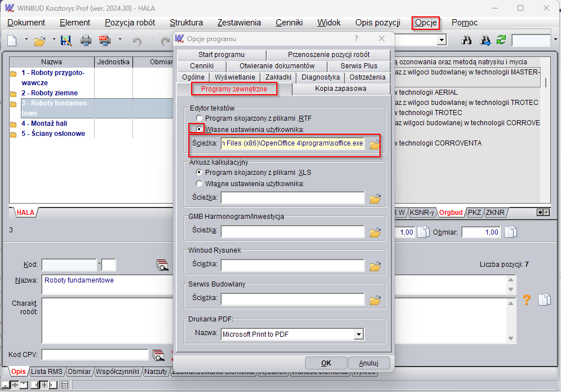Open the Cenniki menu
The height and width of the screenshot is (392, 561).
[289, 23]
